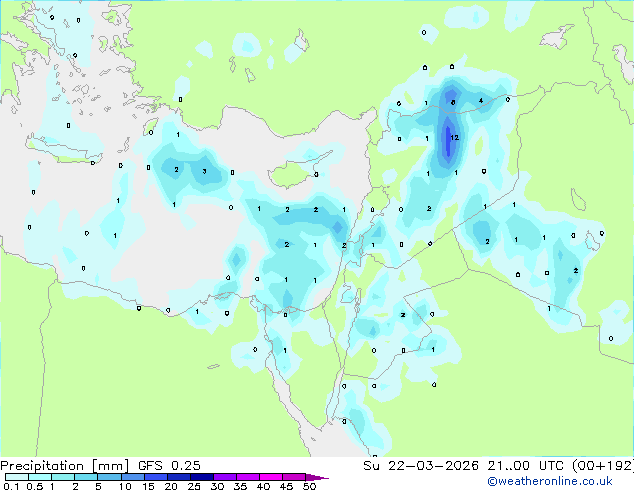Select the legend swatch between 10 and 15
The image size is (634, 490).
pos(133,477)
